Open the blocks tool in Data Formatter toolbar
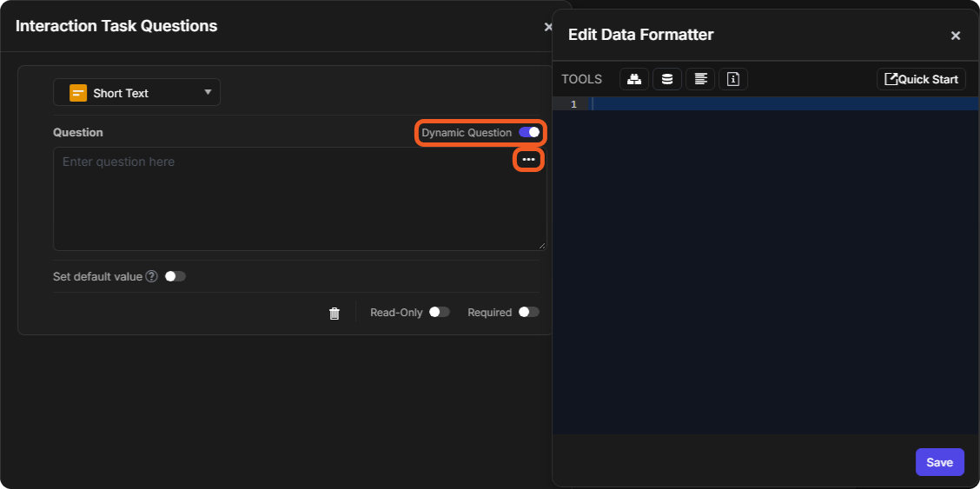The image size is (980, 489). 634,79
